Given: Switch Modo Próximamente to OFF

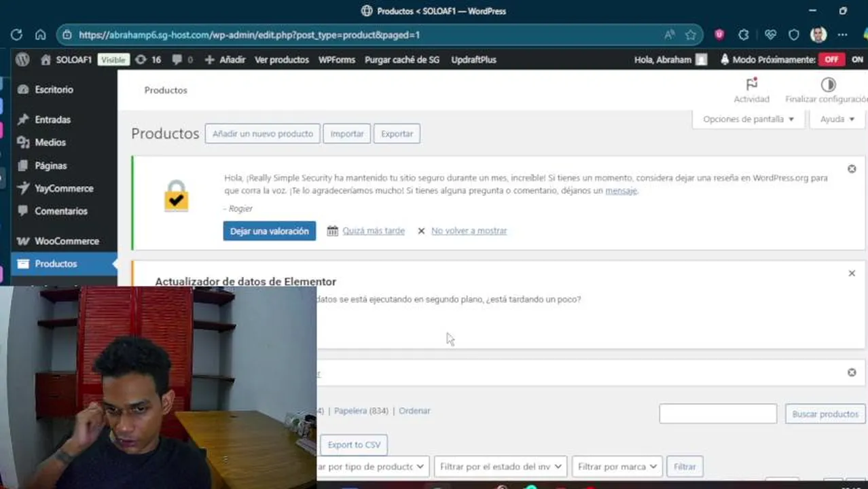Looking at the screenshot, I should 831,60.
